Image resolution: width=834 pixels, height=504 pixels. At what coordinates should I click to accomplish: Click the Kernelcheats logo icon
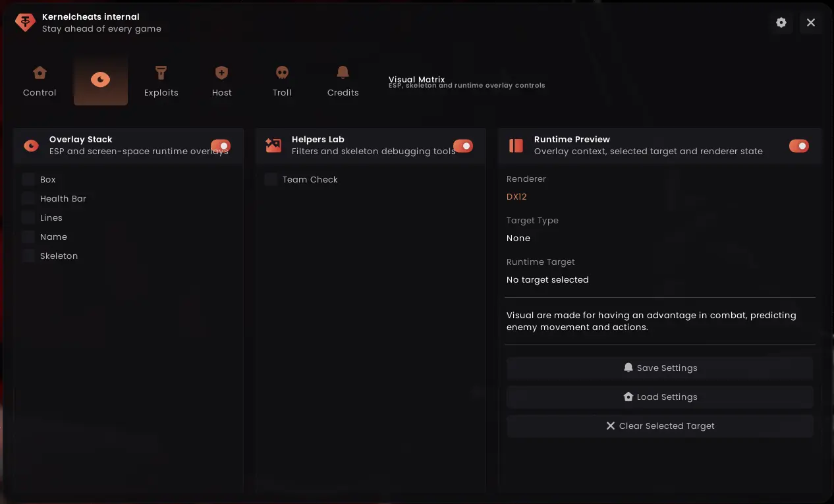point(25,22)
